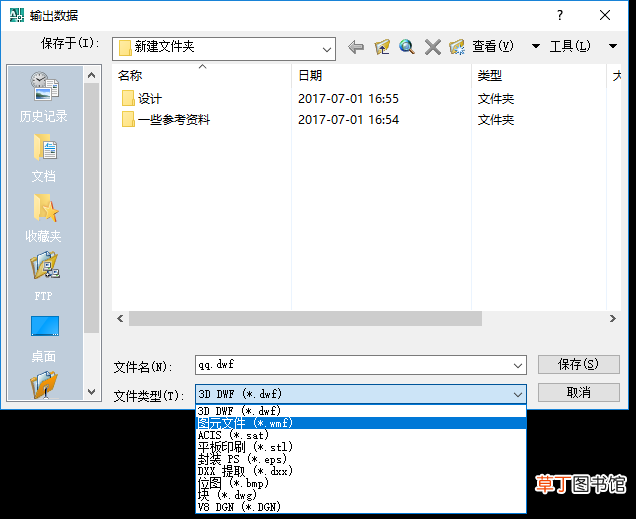Open the 工具(L) menu dropdown arrow
Viewport: 636px width, 519px height.
[x=613, y=46]
